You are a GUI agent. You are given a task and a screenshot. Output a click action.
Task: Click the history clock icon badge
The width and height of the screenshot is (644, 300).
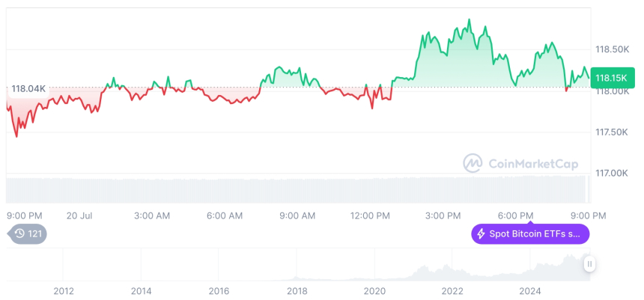click(x=18, y=234)
